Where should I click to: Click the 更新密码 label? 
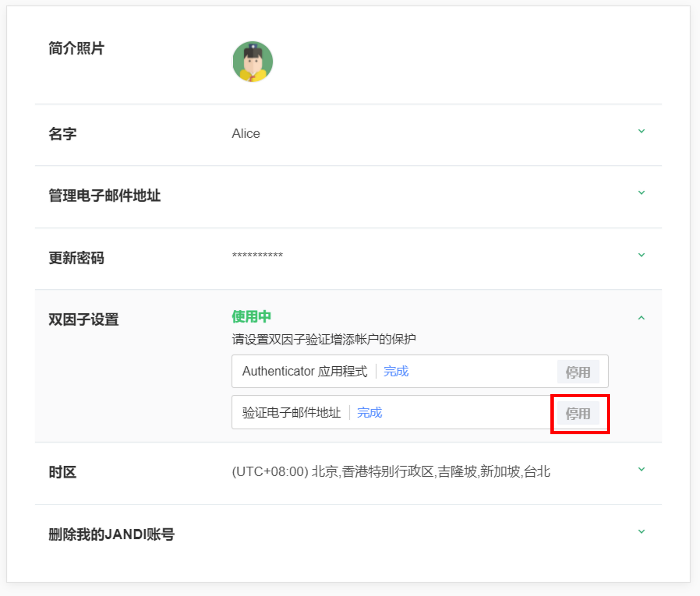click(x=76, y=258)
